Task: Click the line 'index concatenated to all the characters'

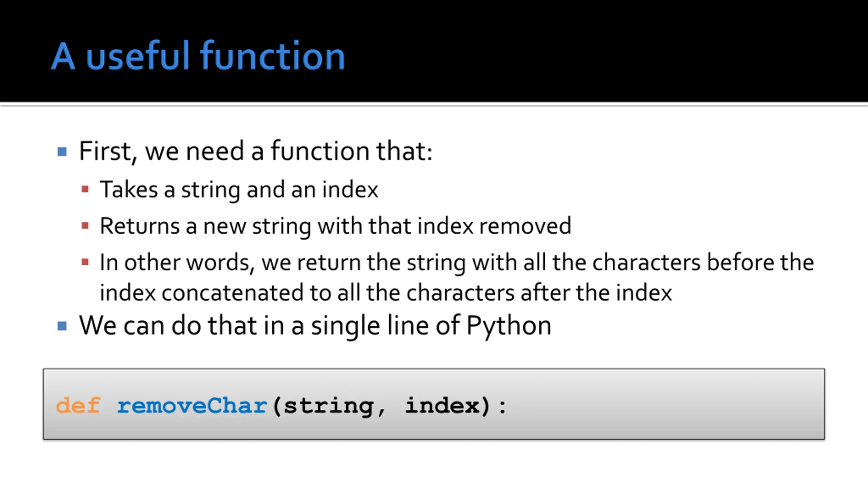Action: click(x=386, y=293)
